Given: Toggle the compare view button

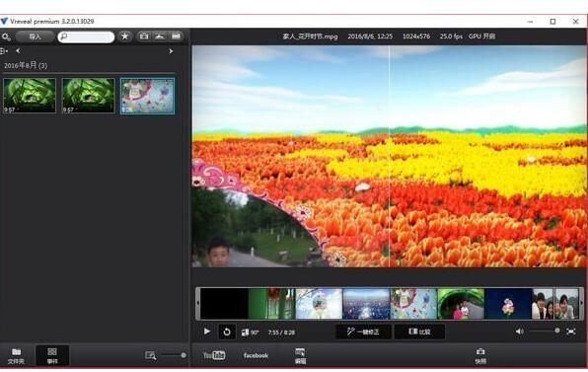Looking at the screenshot, I should pos(419,332).
